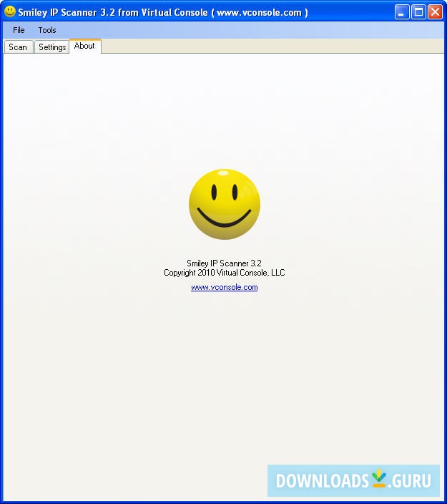Maximize the Smiley IP Scanner window
Image resolution: width=447 pixels, height=504 pixels.
coord(418,12)
